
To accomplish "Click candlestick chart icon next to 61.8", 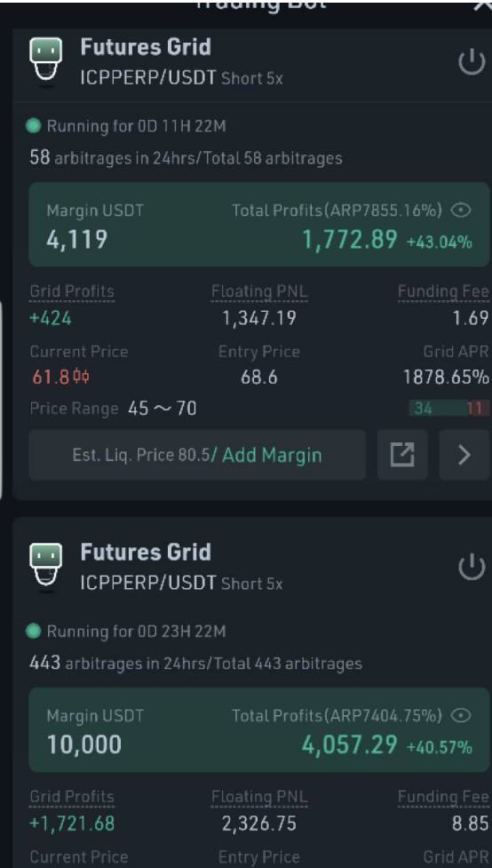I will coord(82,378).
